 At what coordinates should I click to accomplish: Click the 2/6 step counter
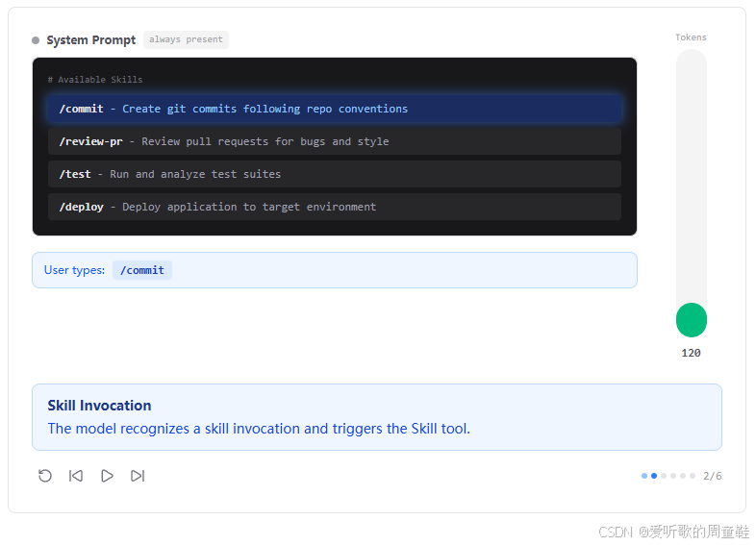tap(712, 476)
